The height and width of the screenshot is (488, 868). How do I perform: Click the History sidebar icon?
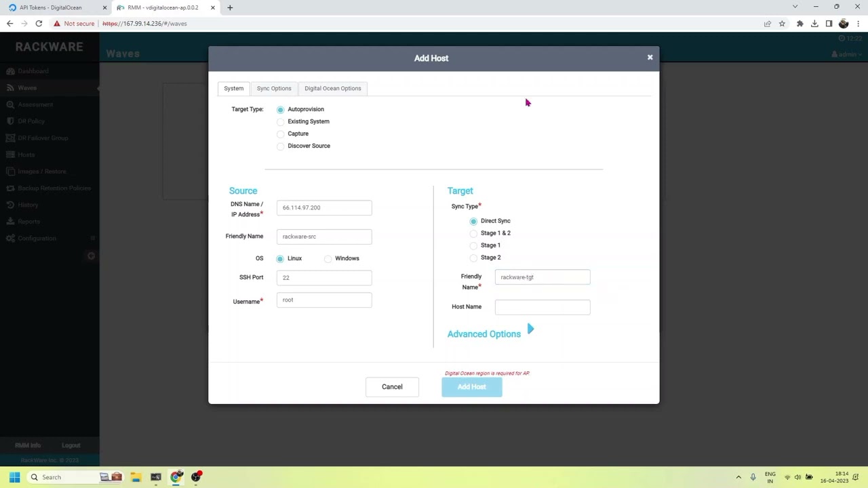[x=11, y=205]
